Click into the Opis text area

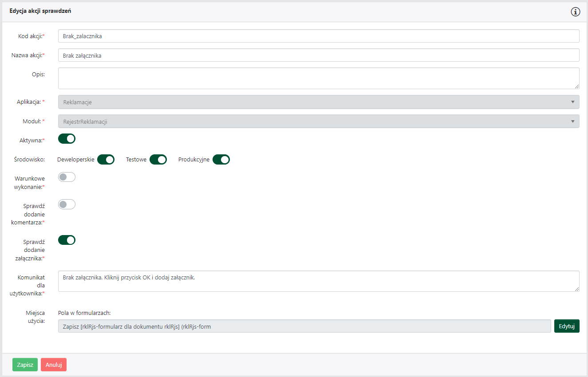tap(318, 78)
